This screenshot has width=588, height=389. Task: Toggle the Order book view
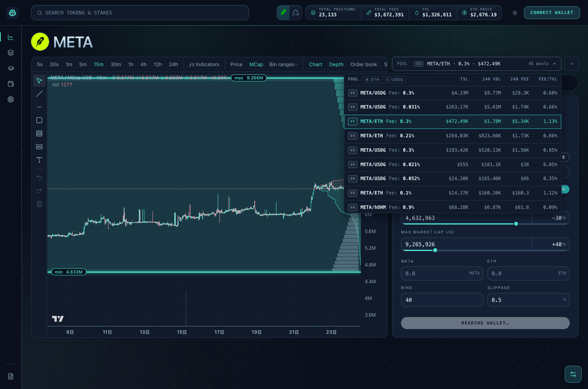coord(364,65)
